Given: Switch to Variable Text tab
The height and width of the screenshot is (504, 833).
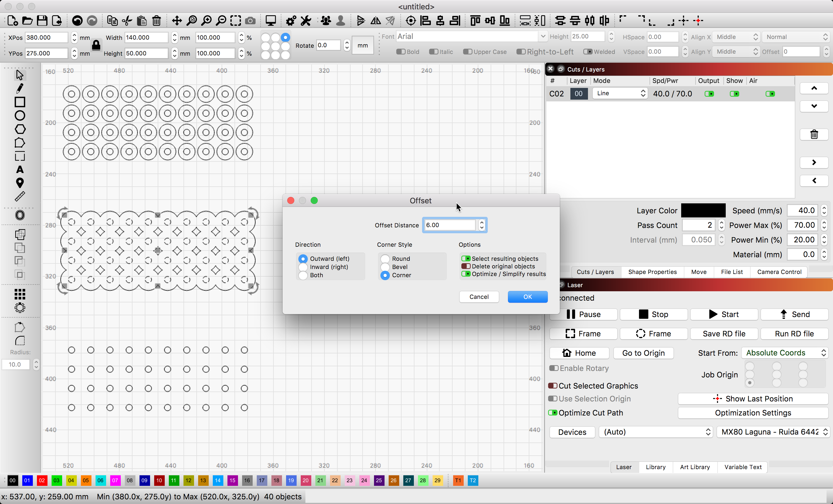Looking at the screenshot, I should (x=743, y=467).
